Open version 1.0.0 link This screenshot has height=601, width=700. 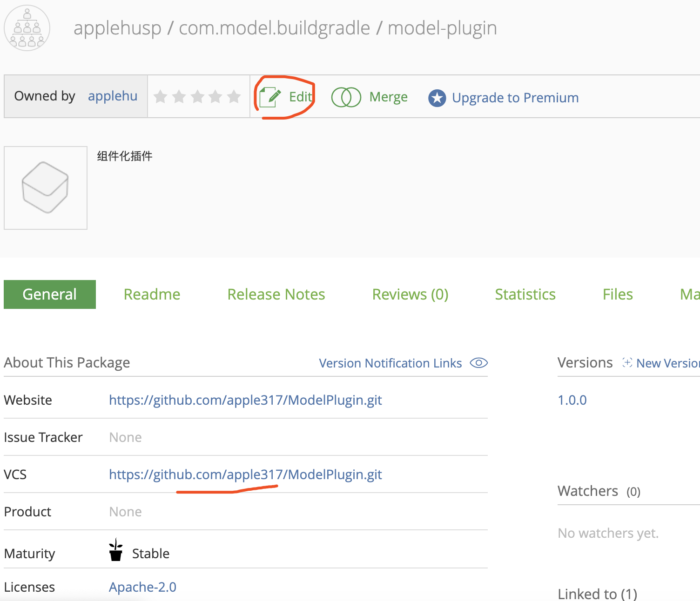(572, 400)
